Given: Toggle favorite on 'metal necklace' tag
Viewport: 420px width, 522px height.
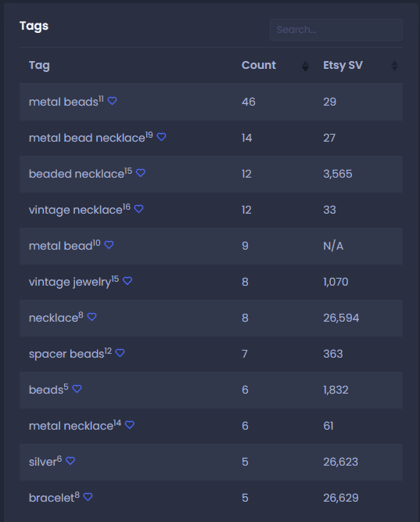Looking at the screenshot, I should click(130, 425).
